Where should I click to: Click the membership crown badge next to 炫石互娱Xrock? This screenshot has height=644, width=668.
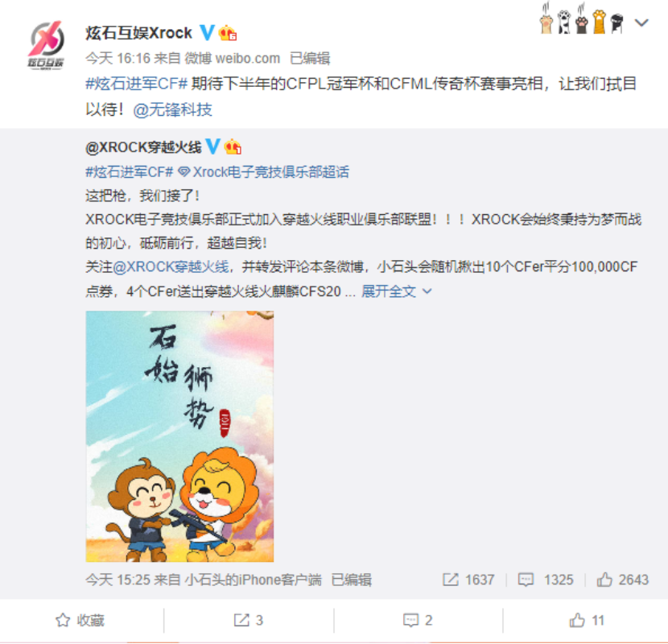228,33
